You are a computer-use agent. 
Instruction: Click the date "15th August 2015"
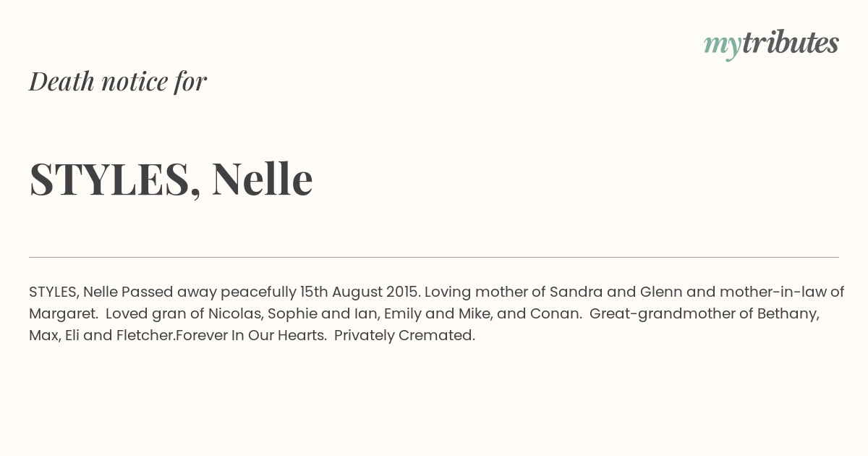click(x=359, y=292)
